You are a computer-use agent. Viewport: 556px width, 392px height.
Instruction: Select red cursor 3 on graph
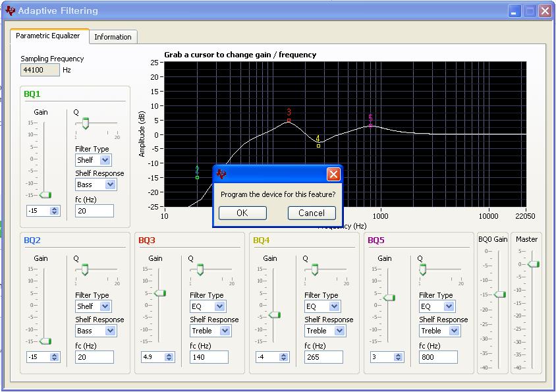tap(289, 121)
